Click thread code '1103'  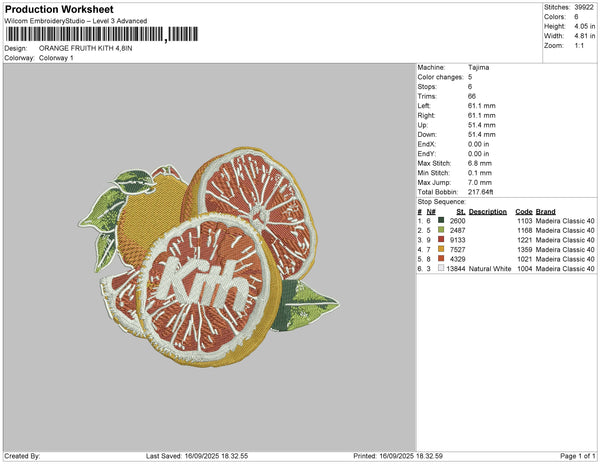[x=525, y=221]
